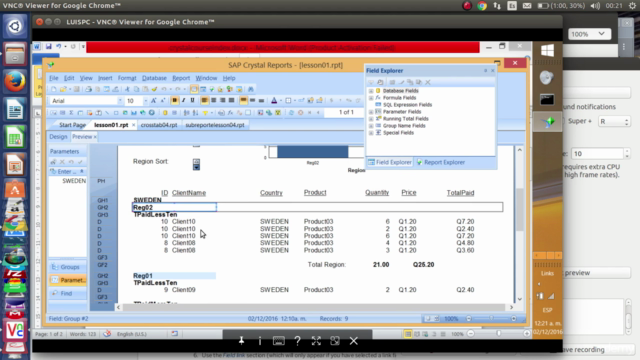Click the Stop red circle icon
The width and height of the screenshot is (640, 360).
tap(300, 113)
